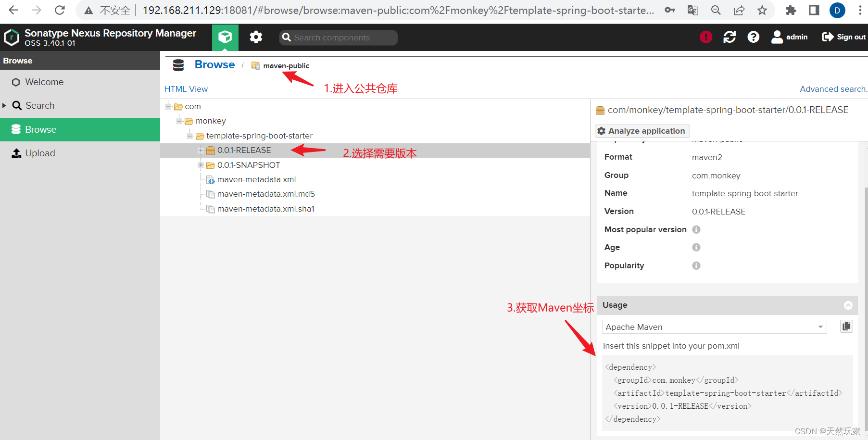Viewport: 868px width, 440px height.
Task: Click the maven-public breadcrumb
Action: pyautogui.click(x=286, y=66)
